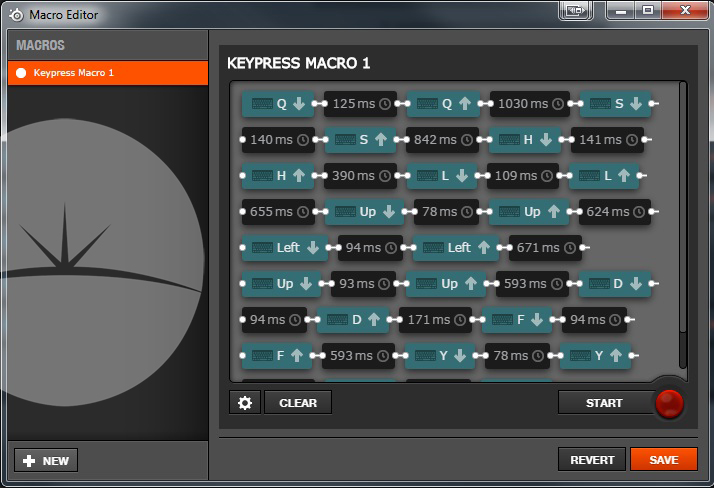Select the Left key down event

pyautogui.click(x=285, y=248)
